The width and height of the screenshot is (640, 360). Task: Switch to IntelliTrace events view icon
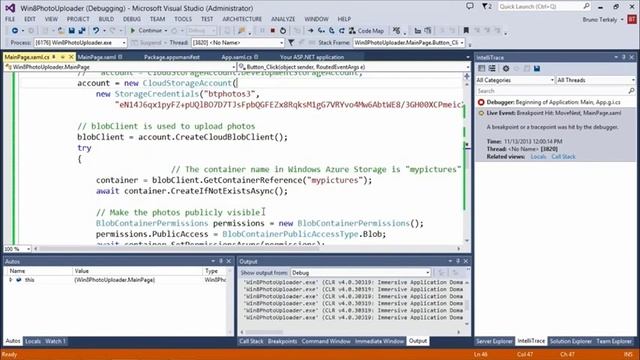(482, 69)
